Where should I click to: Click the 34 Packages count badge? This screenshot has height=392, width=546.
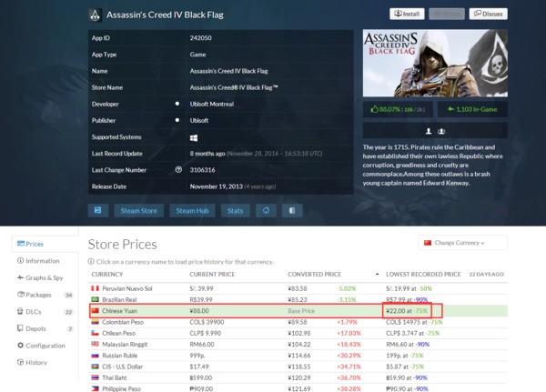click(68, 296)
